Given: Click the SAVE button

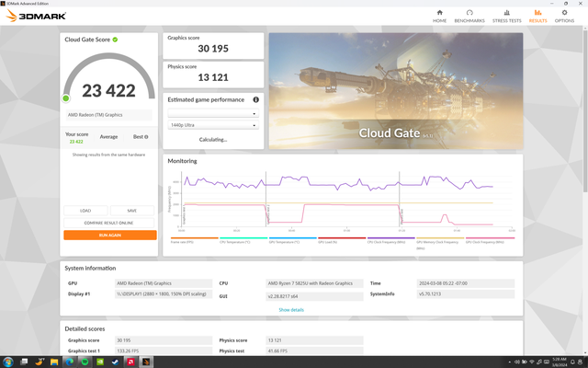Looking at the screenshot, I should (132, 211).
